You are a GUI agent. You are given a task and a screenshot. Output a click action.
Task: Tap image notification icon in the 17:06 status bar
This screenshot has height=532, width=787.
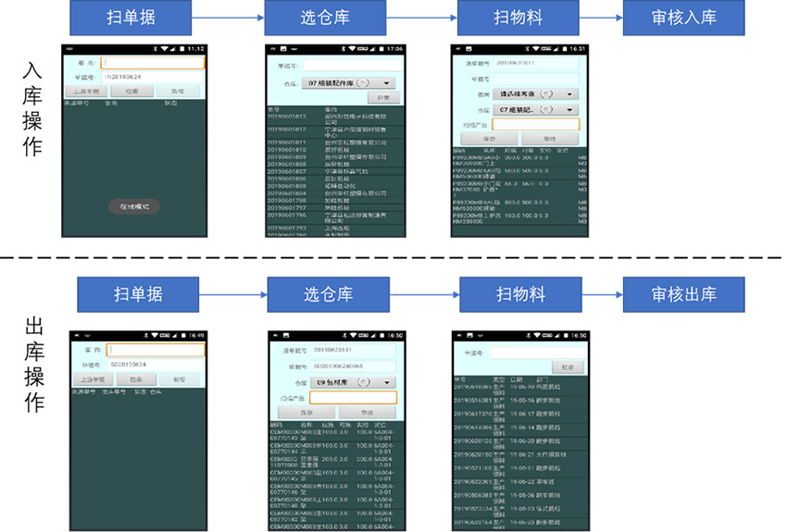(x=283, y=49)
